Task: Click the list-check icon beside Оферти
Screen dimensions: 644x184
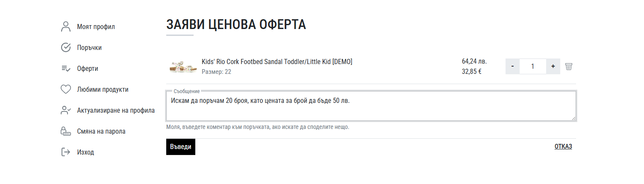Action: [x=65, y=68]
